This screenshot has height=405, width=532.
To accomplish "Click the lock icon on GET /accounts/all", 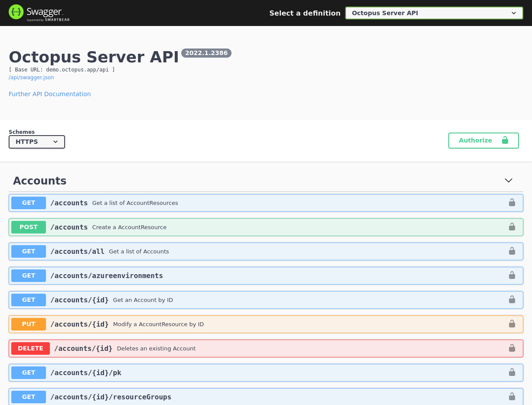I will 512,251.
